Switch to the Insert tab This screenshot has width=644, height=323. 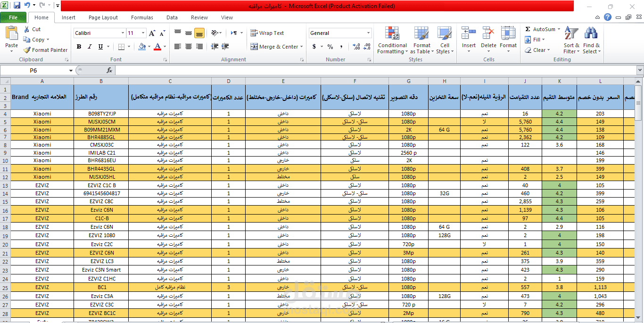(x=68, y=17)
